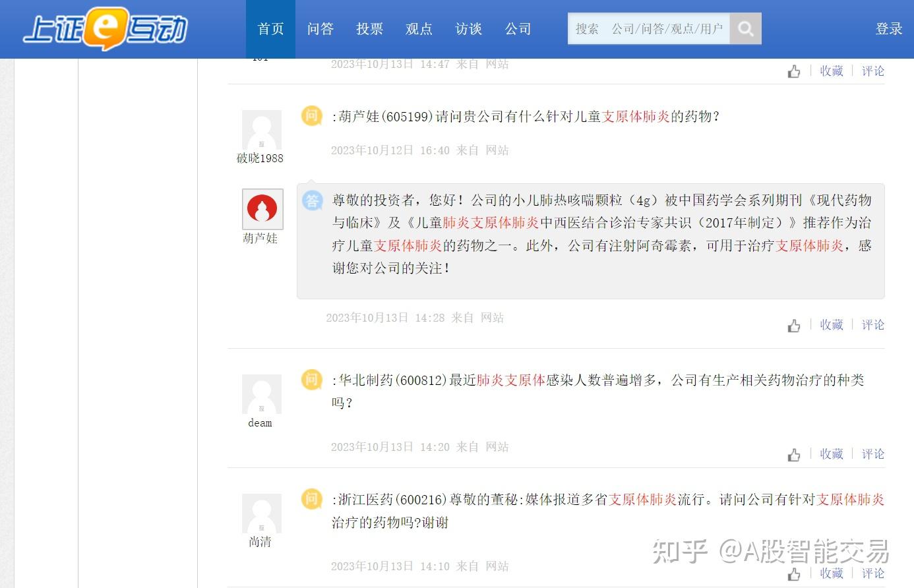Click the question icon on 浙江医药 post
The image size is (914, 588).
pos(311,500)
